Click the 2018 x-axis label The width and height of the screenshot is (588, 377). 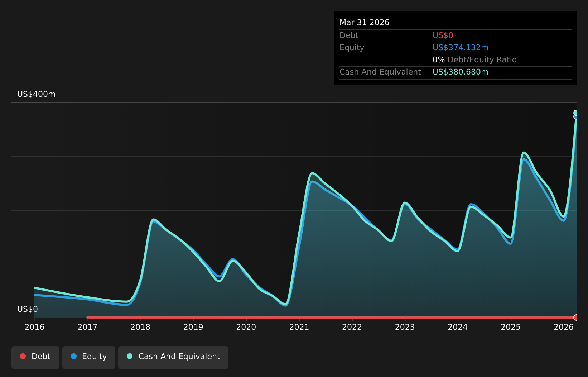[x=140, y=327]
